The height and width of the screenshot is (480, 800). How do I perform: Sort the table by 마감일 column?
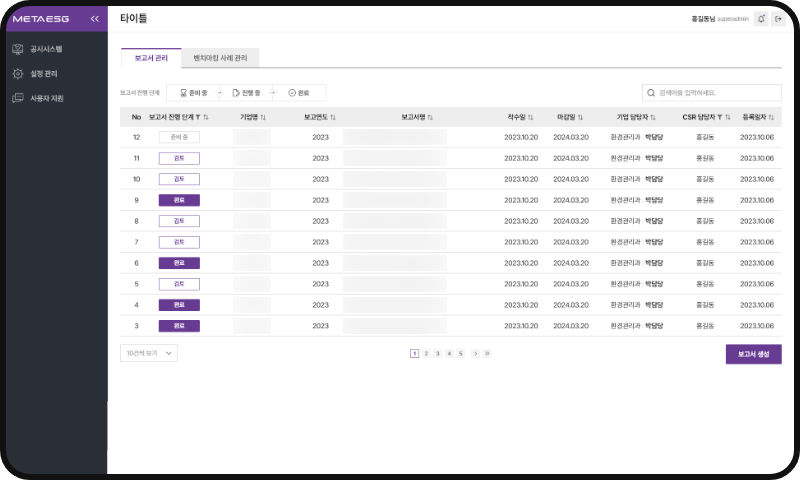pos(583,117)
